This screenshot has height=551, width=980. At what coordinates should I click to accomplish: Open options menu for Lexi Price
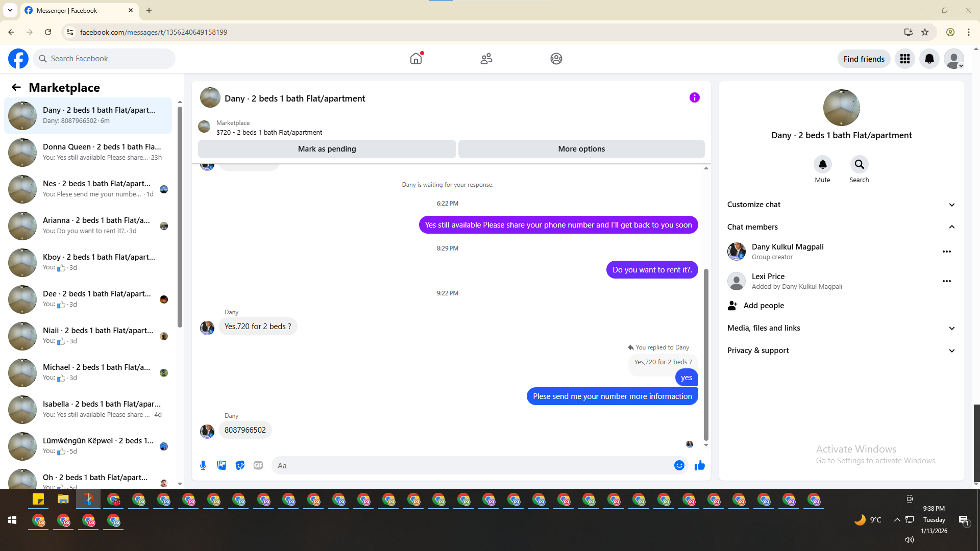[x=946, y=281]
